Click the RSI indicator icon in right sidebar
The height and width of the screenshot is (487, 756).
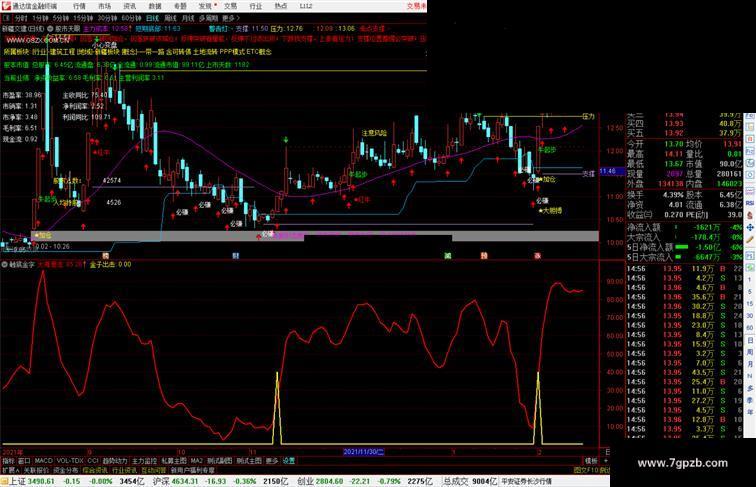coord(750,203)
